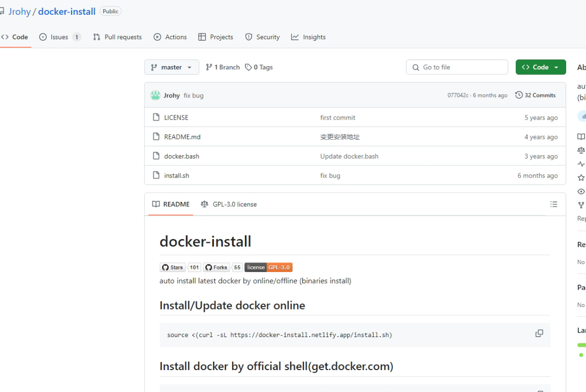
Task: Click the file icon beside README.md
Action: pos(156,137)
